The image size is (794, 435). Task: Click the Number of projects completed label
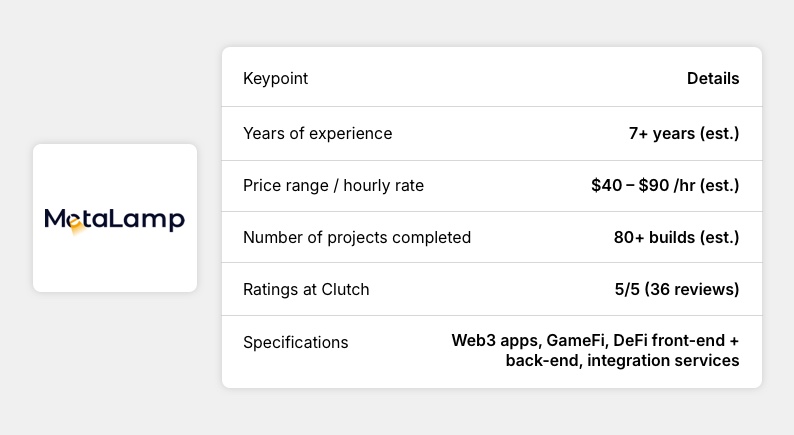point(357,238)
